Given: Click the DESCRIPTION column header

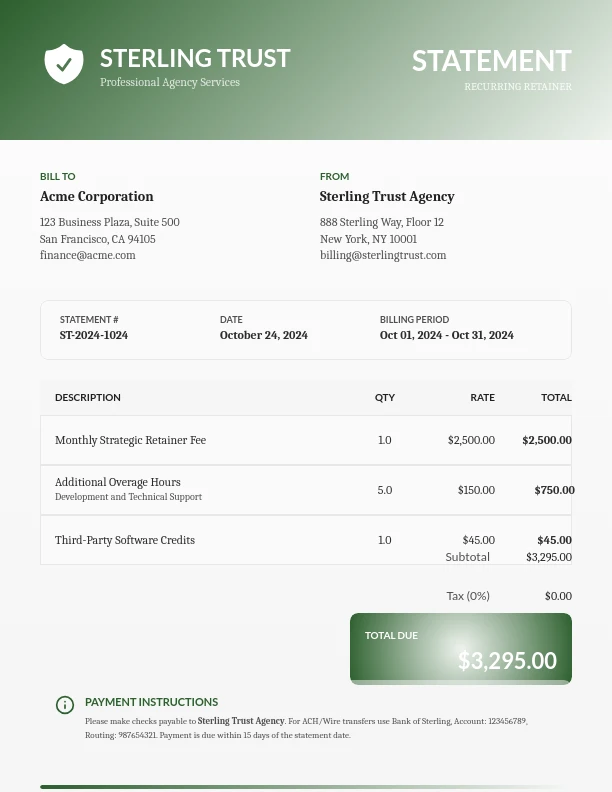Looking at the screenshot, I should point(88,397).
